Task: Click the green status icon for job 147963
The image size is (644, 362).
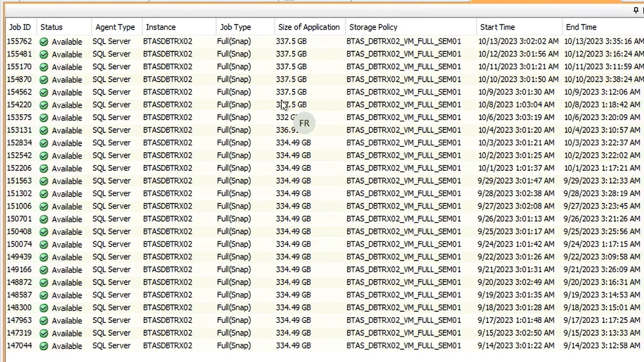Action: click(44, 321)
